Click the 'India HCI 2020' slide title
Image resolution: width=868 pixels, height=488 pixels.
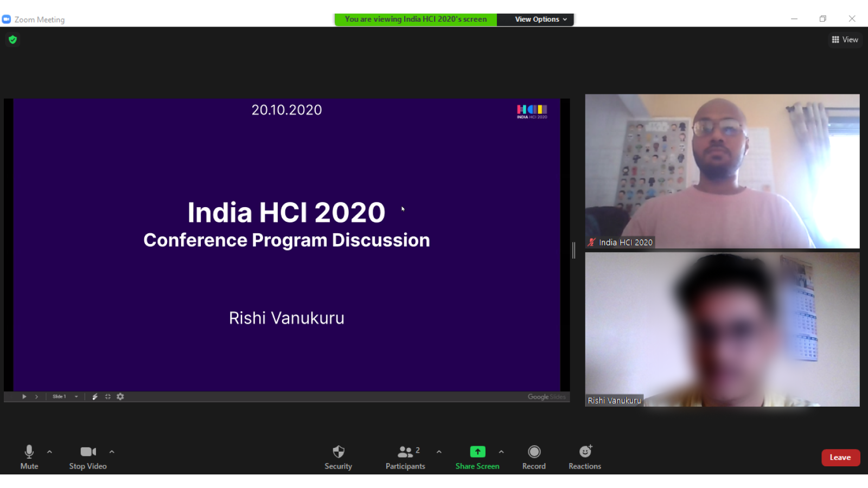pyautogui.click(x=286, y=213)
